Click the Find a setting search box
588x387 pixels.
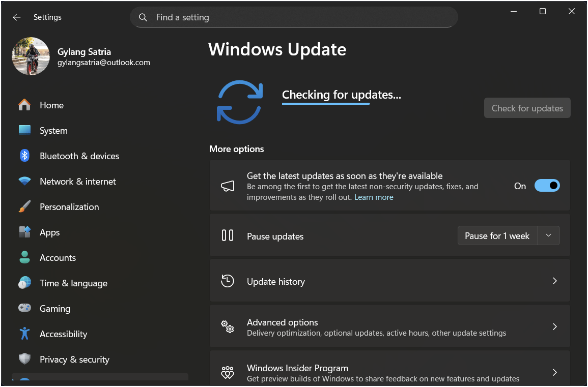click(294, 17)
